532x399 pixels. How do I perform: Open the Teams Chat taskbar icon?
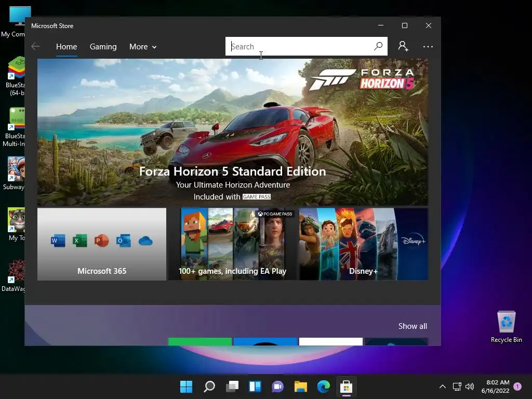tap(277, 387)
